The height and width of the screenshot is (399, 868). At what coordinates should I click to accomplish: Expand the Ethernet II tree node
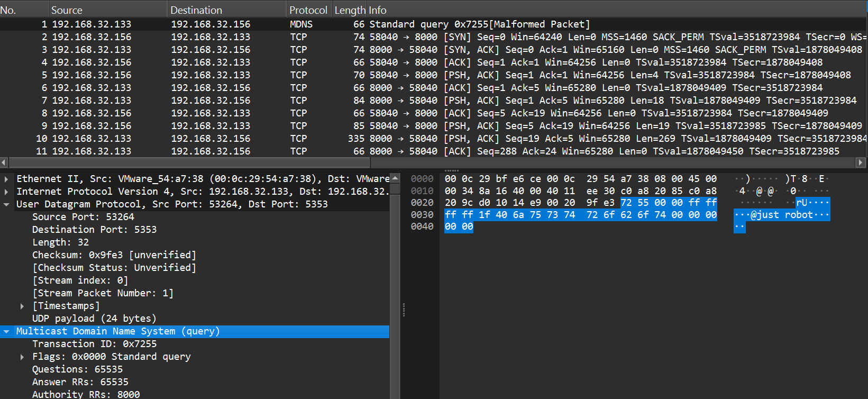point(6,179)
